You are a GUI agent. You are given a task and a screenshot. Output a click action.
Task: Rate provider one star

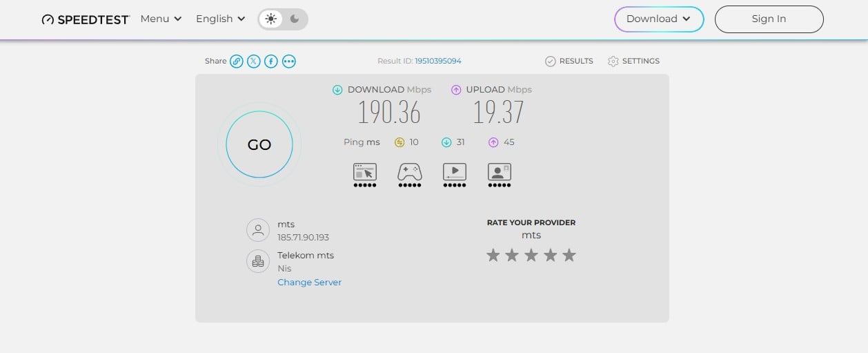493,256
